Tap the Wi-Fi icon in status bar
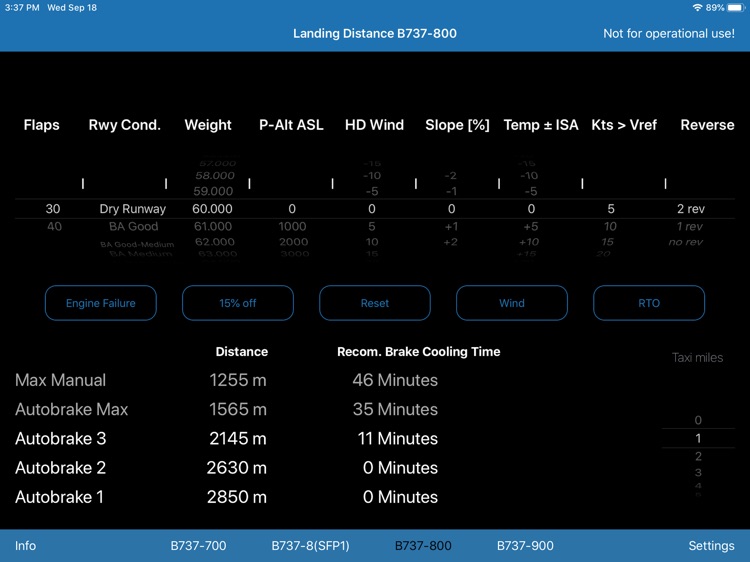Viewport: 750px width, 562px height. (697, 7)
